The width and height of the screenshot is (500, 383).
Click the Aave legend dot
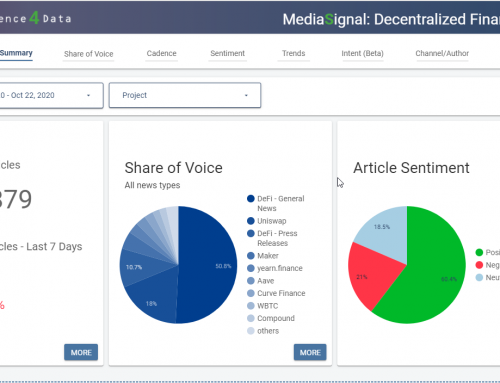pyautogui.click(x=251, y=281)
